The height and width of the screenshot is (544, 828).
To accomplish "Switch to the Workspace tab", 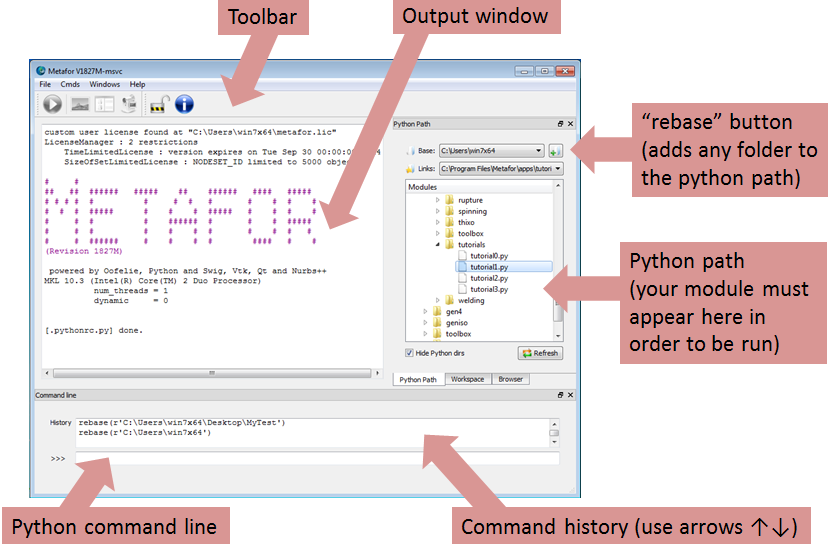I will tap(468, 379).
